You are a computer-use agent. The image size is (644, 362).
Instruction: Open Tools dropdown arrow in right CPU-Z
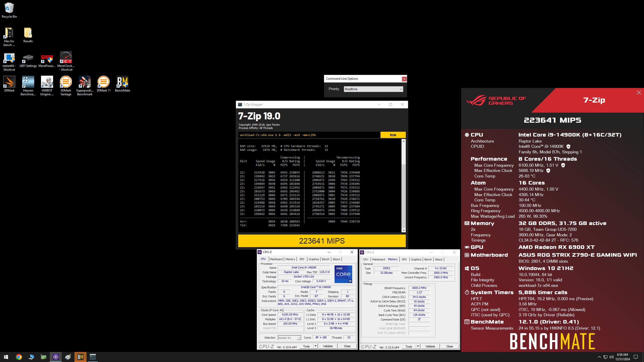click(418, 346)
